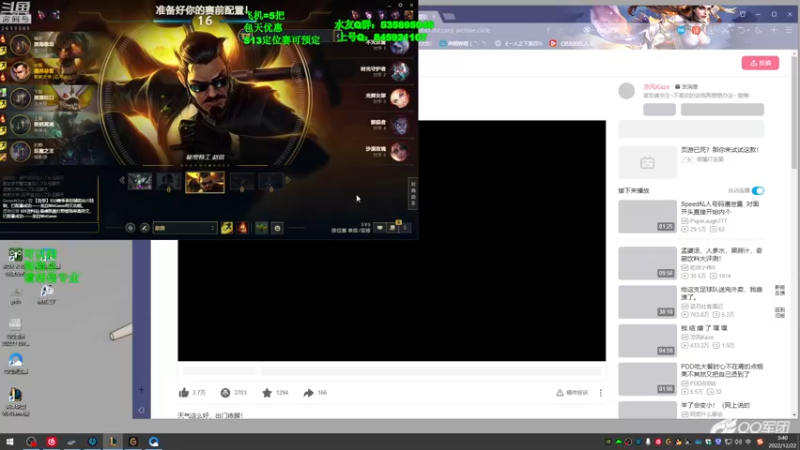Viewport: 800px width, 450px height.
Task: Open the globe-icon bookmark
Action: pos(498,43)
